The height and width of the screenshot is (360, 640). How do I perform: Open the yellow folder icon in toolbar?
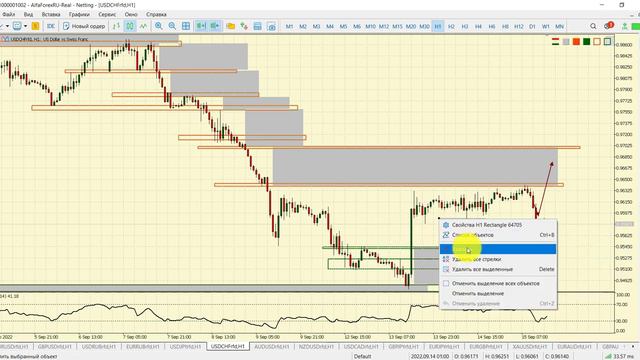230,26
